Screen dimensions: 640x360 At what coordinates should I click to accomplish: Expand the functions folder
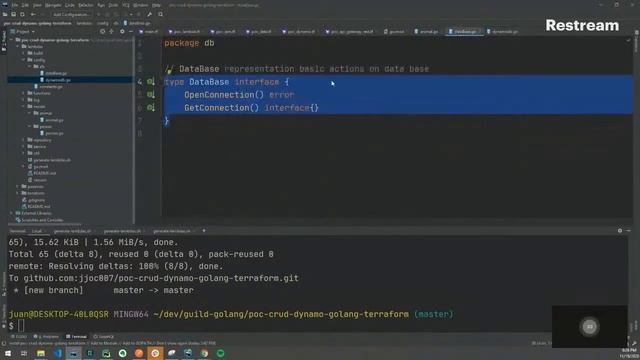pos(24,93)
